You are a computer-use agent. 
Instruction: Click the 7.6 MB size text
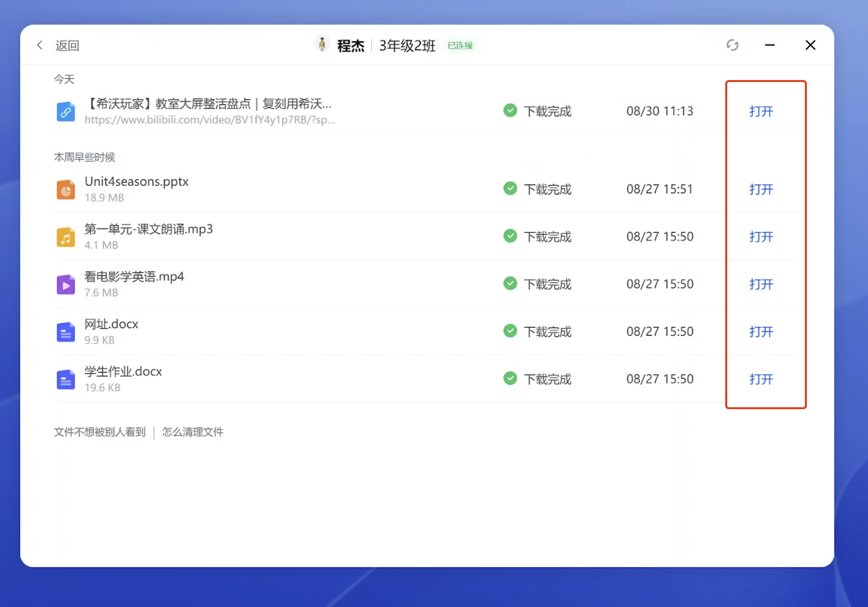point(101,293)
